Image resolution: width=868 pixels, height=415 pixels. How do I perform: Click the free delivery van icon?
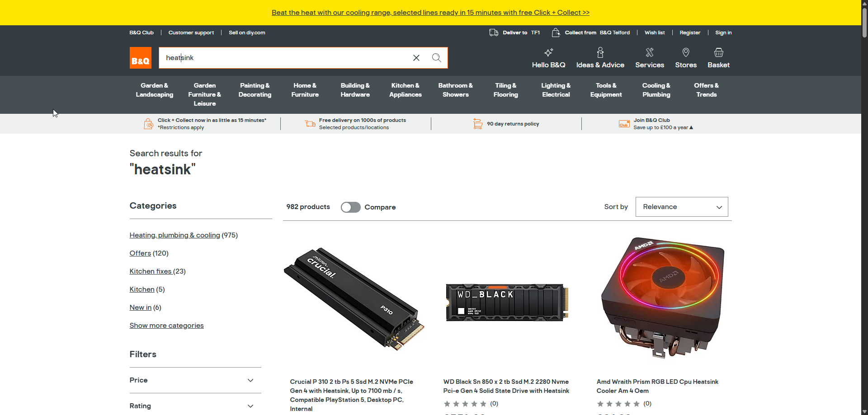pyautogui.click(x=310, y=124)
